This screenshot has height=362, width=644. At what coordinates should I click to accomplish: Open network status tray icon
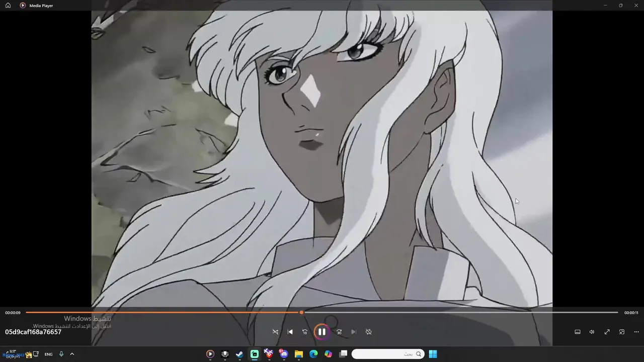click(x=36, y=354)
